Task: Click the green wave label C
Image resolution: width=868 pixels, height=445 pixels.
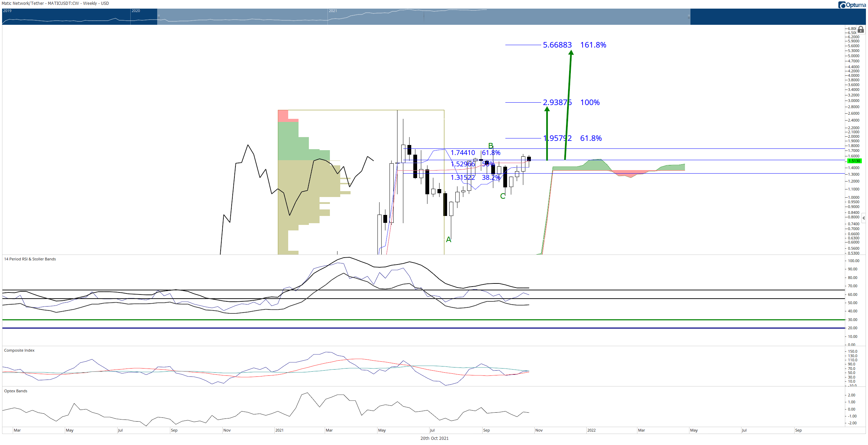Action: click(503, 196)
